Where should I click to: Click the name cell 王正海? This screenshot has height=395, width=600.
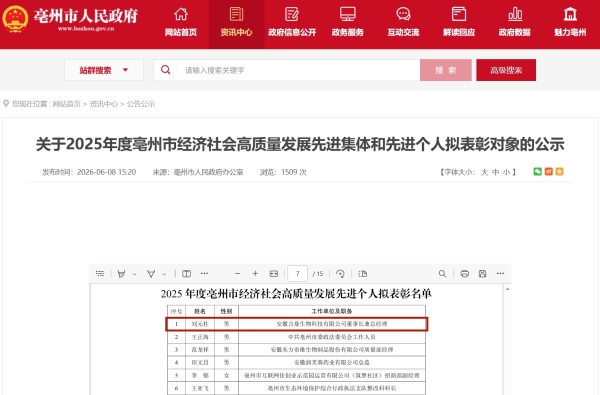point(200,337)
